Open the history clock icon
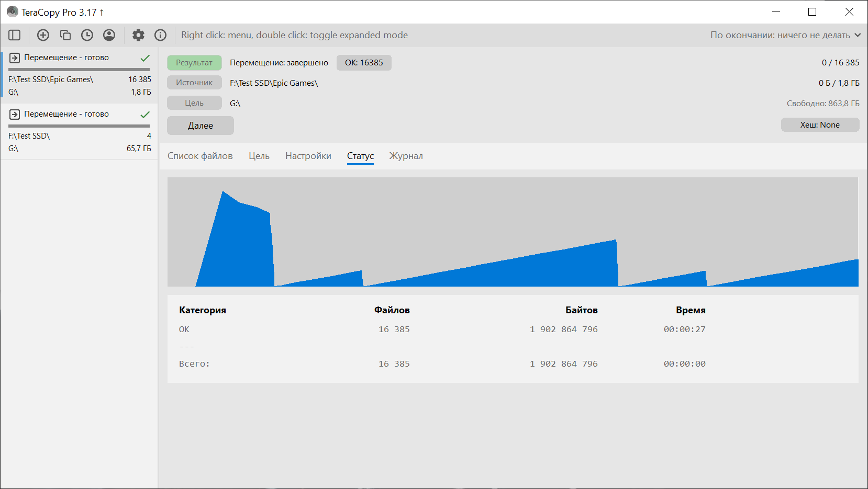The image size is (868, 489). [x=87, y=35]
